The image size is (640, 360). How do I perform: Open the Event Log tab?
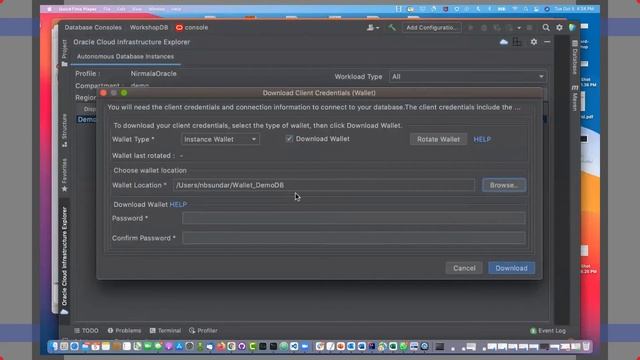pos(548,331)
